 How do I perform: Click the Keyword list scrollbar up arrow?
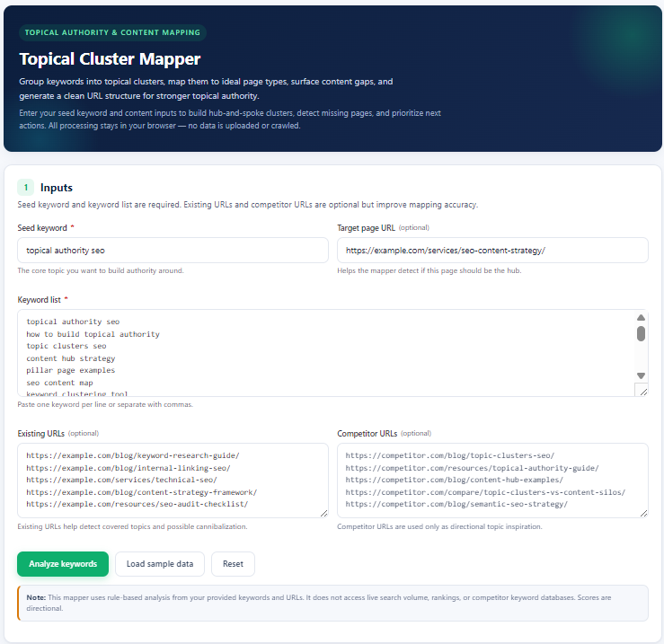(x=641, y=318)
